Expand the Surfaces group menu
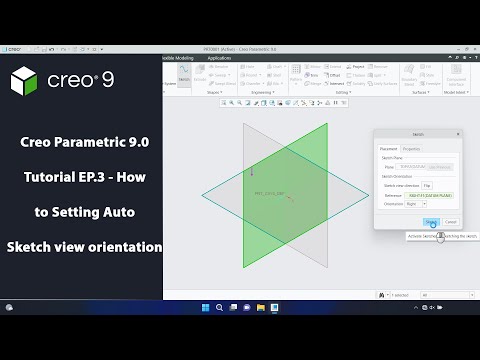The height and width of the screenshot is (360, 480). click(x=421, y=92)
